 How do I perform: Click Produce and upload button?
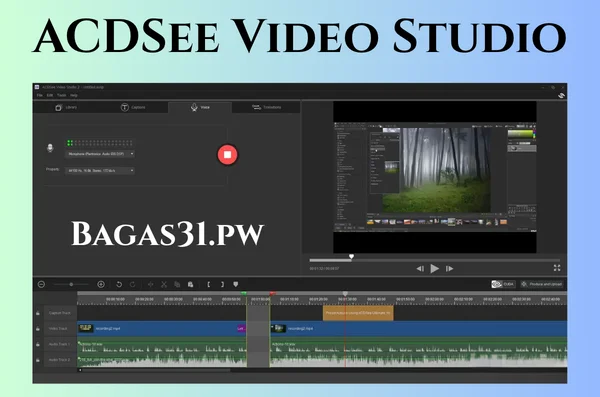tap(542, 284)
